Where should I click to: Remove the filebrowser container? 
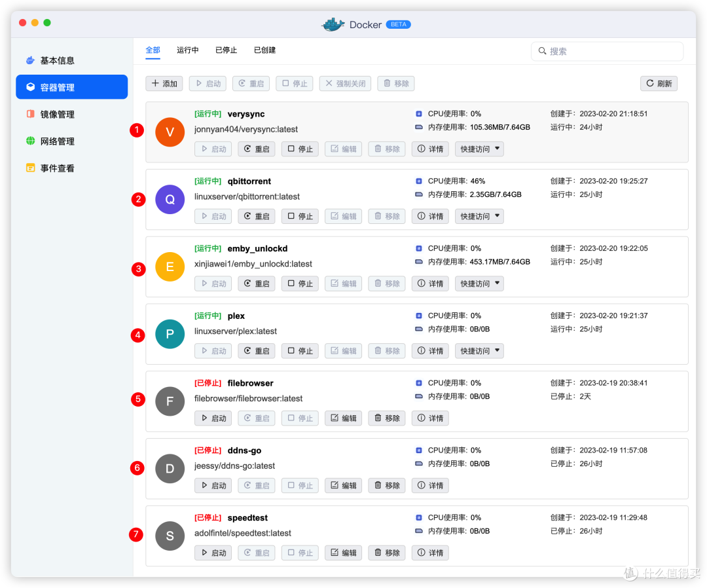pos(387,418)
